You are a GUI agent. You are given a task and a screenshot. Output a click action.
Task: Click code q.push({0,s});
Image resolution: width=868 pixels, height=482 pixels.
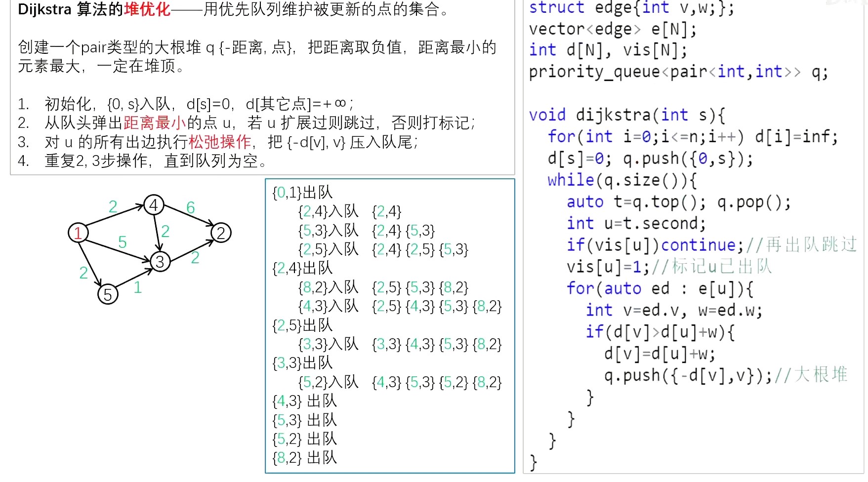688,159
